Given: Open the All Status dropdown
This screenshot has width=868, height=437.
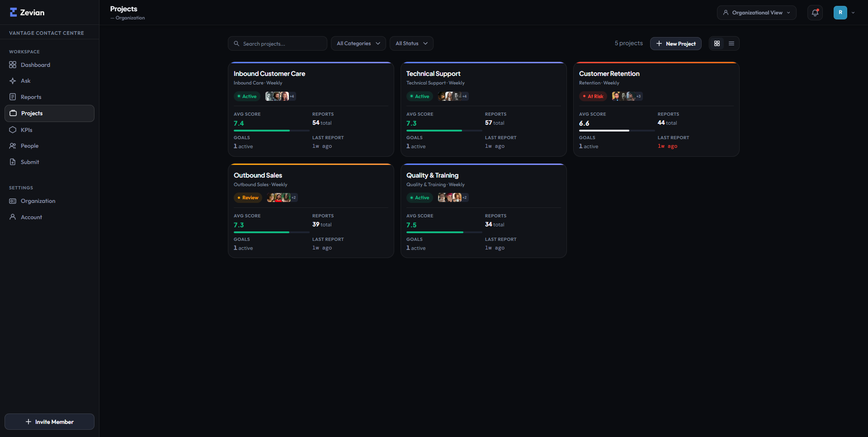Looking at the screenshot, I should [x=411, y=43].
